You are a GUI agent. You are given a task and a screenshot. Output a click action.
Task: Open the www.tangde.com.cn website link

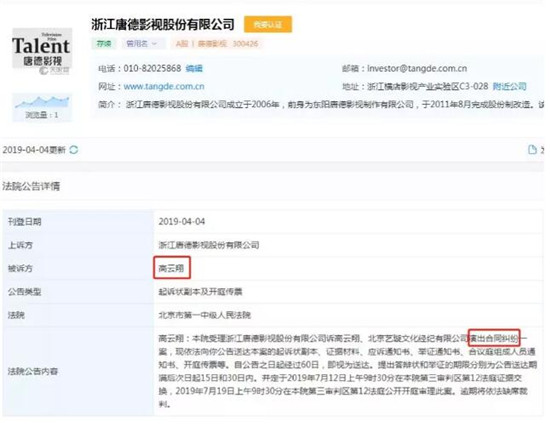click(164, 86)
